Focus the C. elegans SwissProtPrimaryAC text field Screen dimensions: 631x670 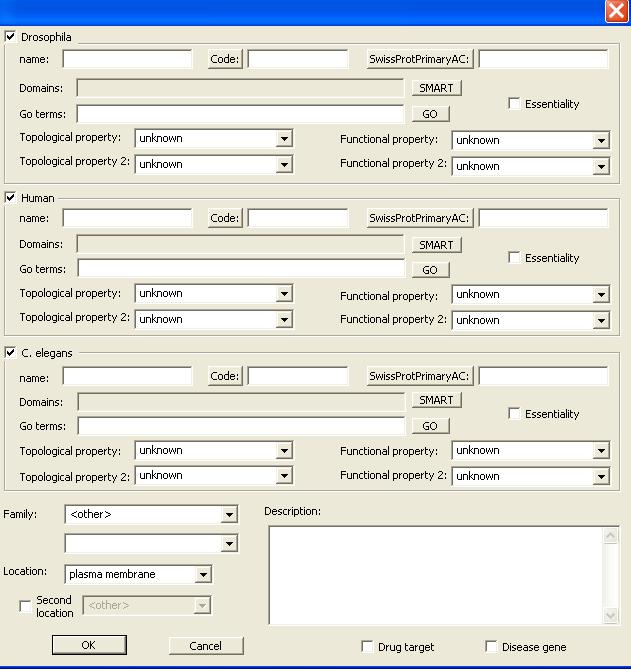(543, 376)
